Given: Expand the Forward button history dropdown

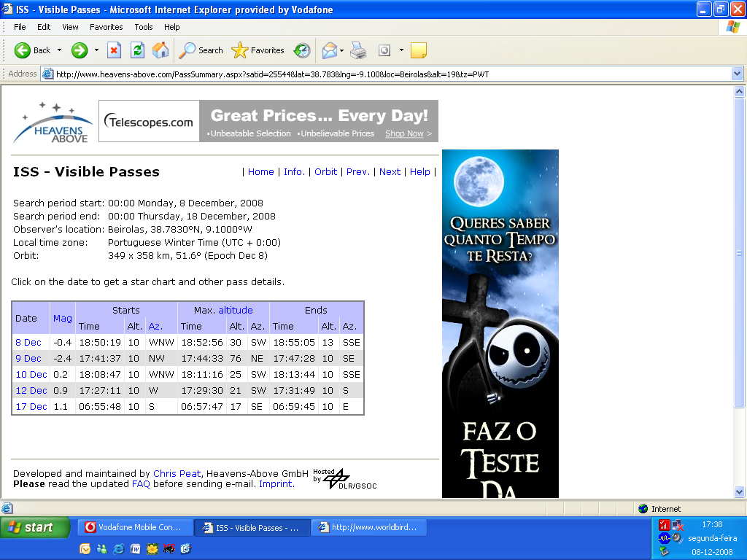Looking at the screenshot, I should tap(96, 50).
